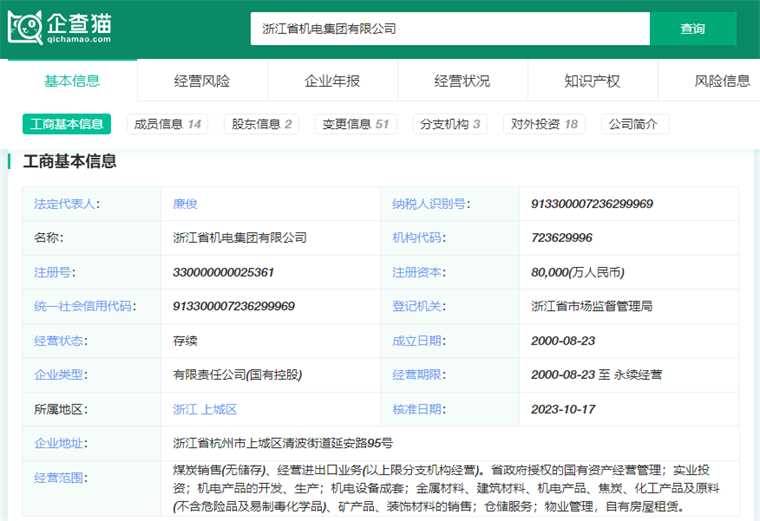Click the 企业地址 label
This screenshot has height=521, width=760.
coord(61,443)
